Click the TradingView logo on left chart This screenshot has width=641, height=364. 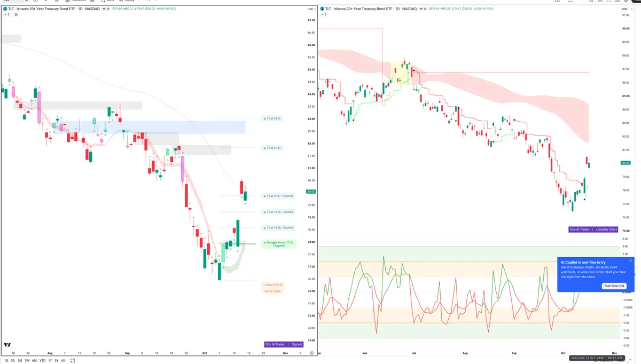point(7,345)
